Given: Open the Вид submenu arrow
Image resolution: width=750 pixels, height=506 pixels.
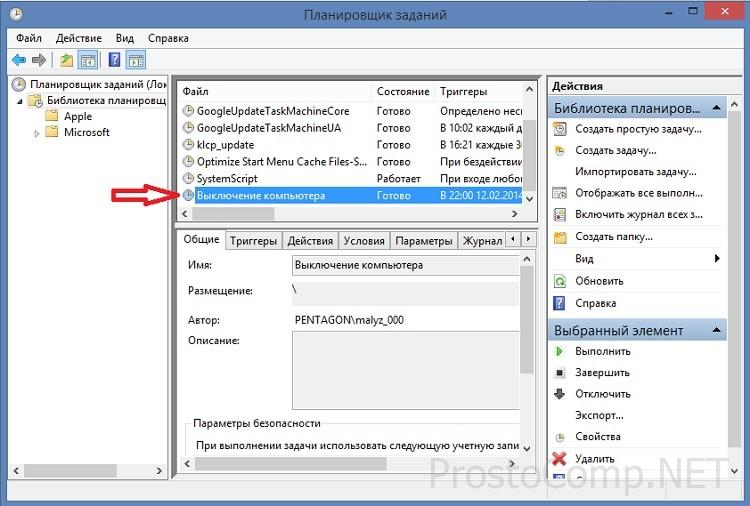Looking at the screenshot, I should (x=717, y=259).
